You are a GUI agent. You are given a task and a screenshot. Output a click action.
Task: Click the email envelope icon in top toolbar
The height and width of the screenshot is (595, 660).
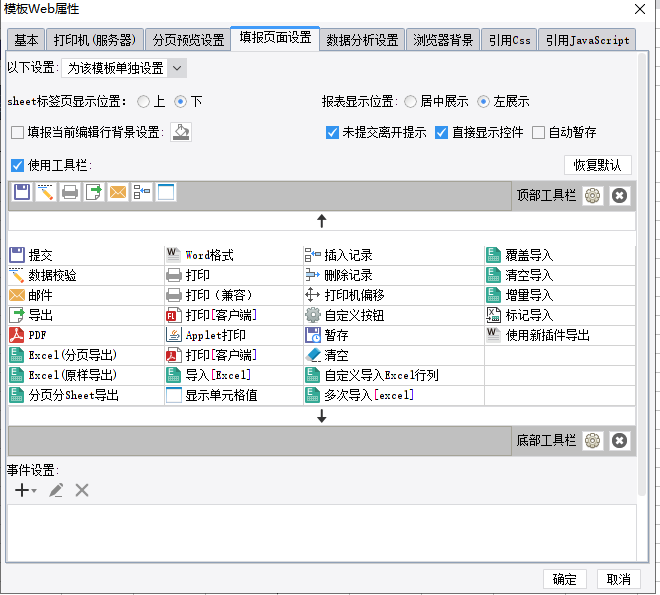(118, 192)
